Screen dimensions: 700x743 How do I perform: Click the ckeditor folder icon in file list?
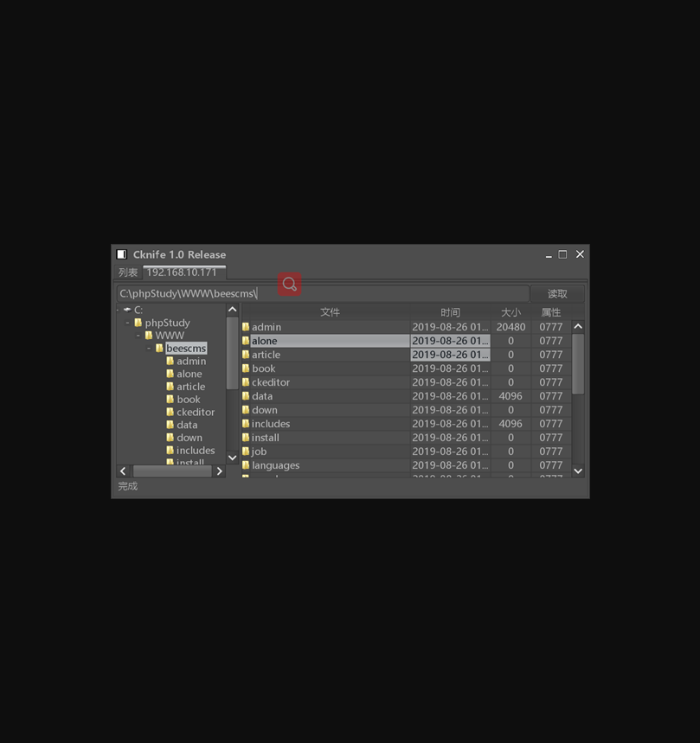246,382
